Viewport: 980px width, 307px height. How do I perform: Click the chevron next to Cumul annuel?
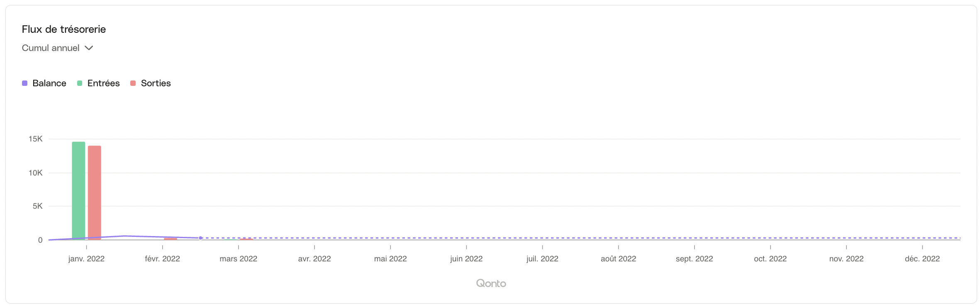[89, 48]
